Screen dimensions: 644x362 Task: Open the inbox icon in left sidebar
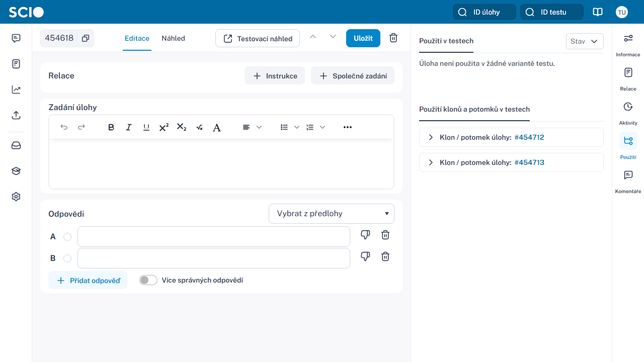16,145
